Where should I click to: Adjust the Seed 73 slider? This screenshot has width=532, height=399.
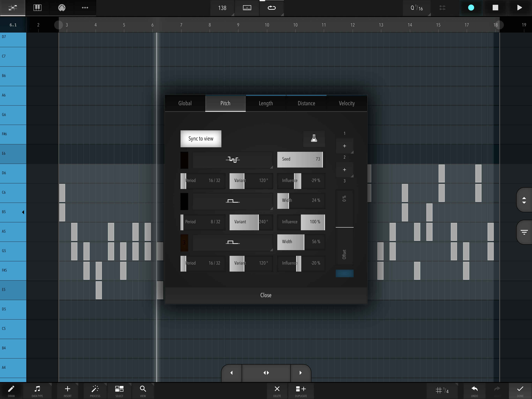(301, 159)
